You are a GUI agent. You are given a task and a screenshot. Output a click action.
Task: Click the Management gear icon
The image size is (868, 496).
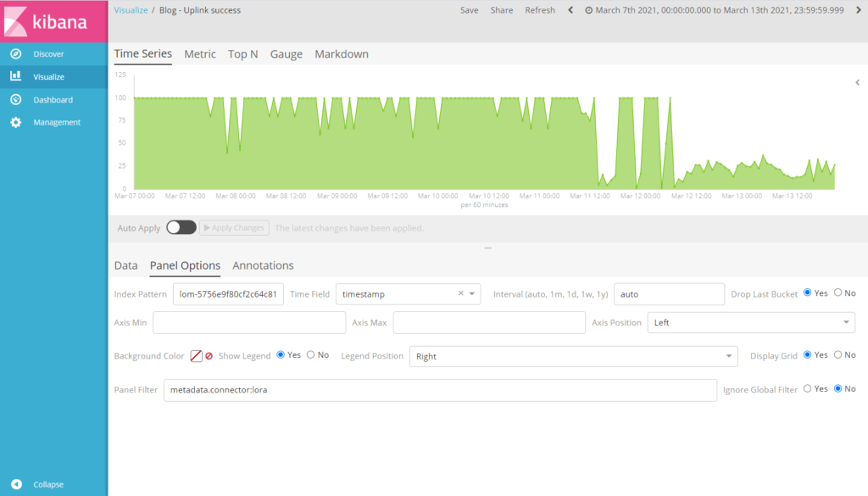(x=16, y=122)
